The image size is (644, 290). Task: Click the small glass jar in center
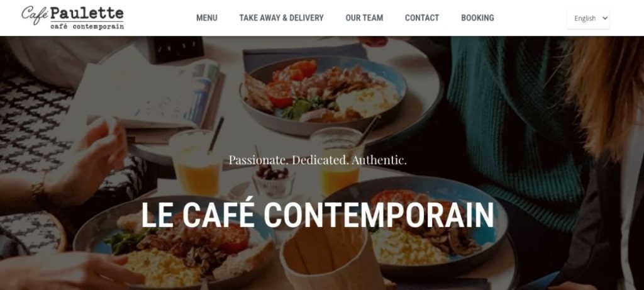click(x=273, y=182)
